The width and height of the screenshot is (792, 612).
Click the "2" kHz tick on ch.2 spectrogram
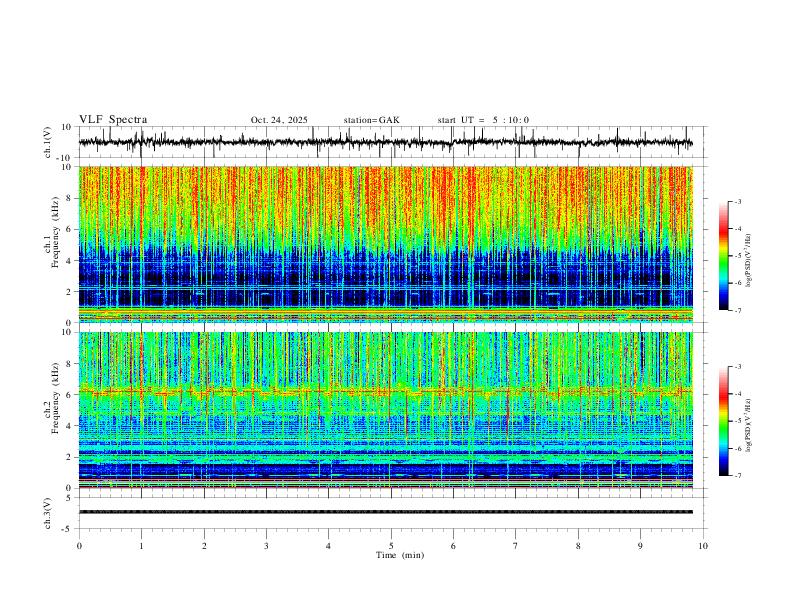click(69, 457)
